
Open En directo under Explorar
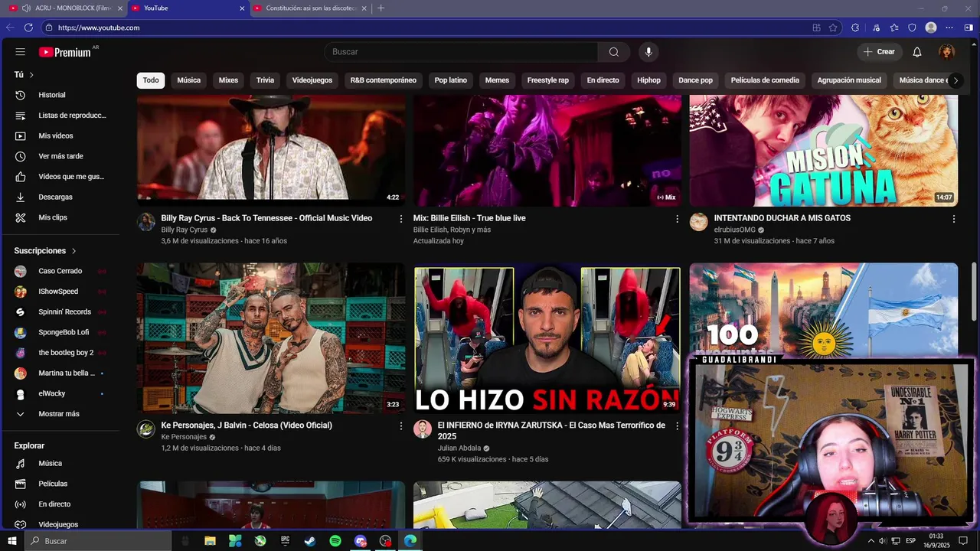point(60,504)
